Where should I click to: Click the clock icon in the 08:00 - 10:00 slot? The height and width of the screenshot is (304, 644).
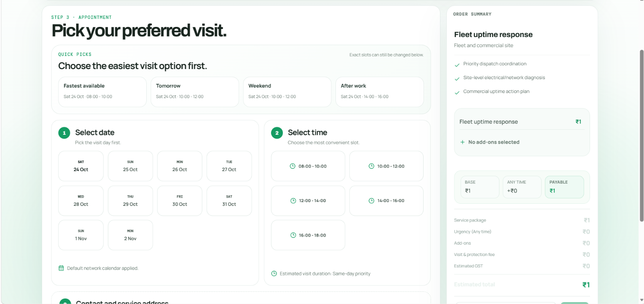click(x=293, y=166)
